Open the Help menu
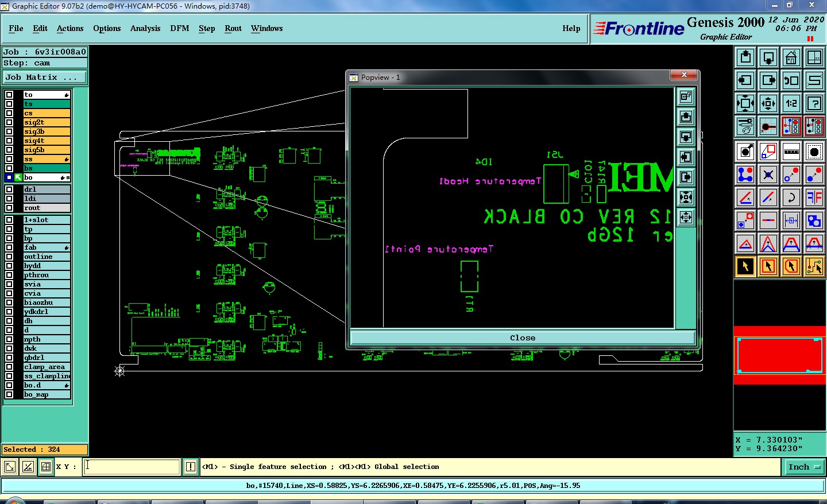This screenshot has height=504, width=827. pos(571,28)
